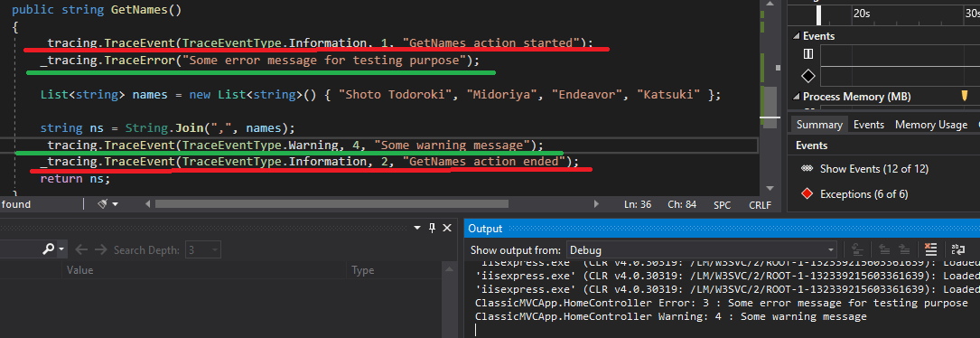
Task: Click the Value column header
Action: [80, 270]
